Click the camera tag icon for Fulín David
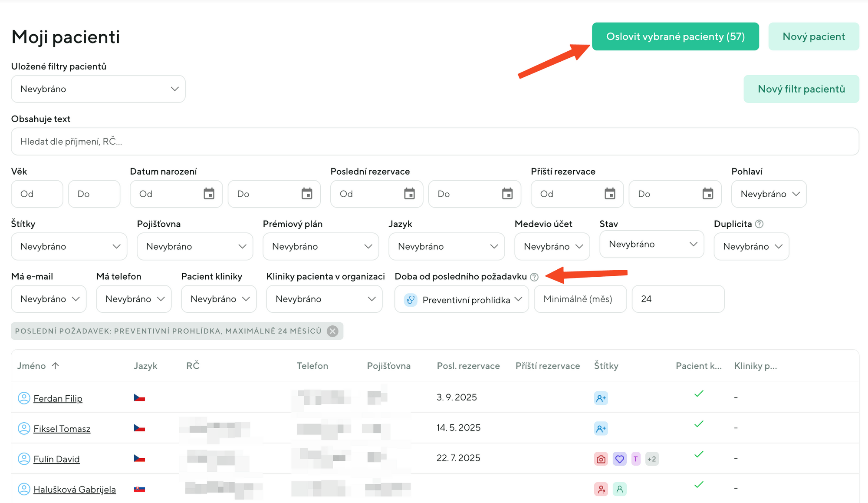This screenshot has height=503, width=868. [601, 459]
